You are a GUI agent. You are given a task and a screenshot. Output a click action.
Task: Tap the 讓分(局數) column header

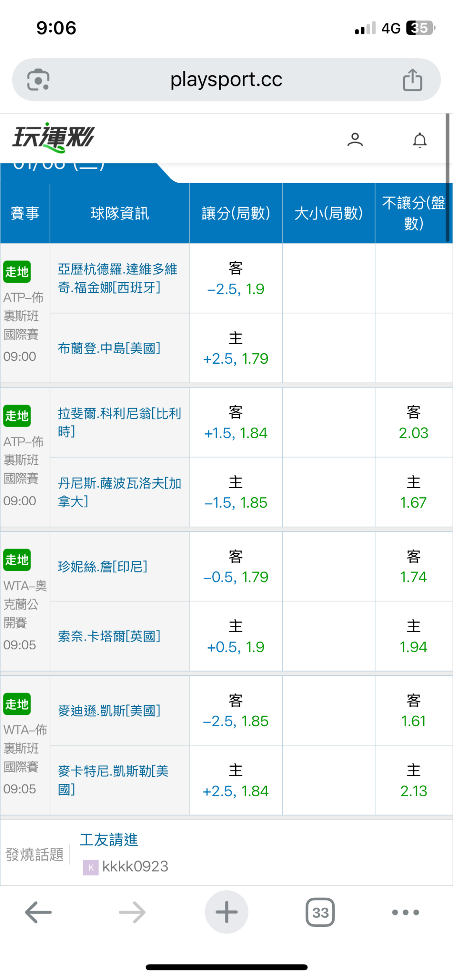tap(236, 213)
